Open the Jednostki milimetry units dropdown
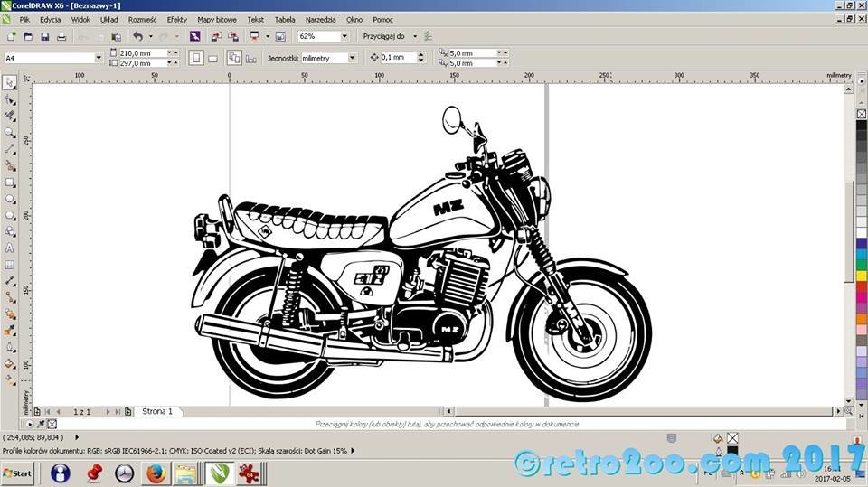 coord(352,58)
